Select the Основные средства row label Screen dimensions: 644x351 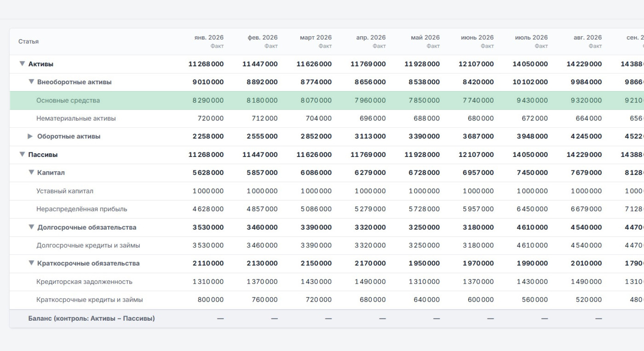[x=68, y=100]
